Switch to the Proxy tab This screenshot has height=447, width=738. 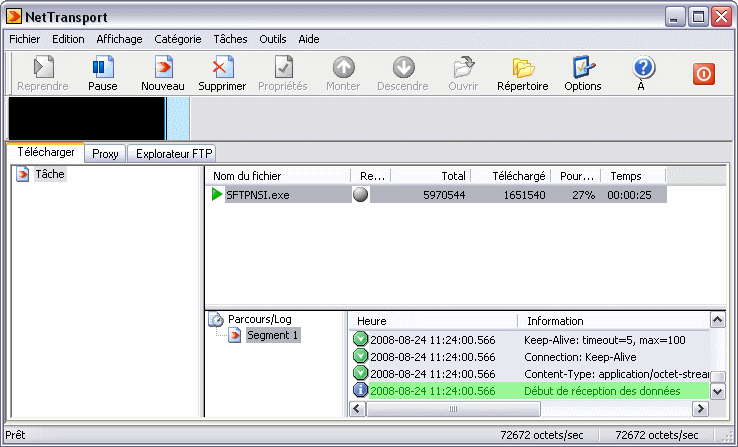pyautogui.click(x=105, y=154)
